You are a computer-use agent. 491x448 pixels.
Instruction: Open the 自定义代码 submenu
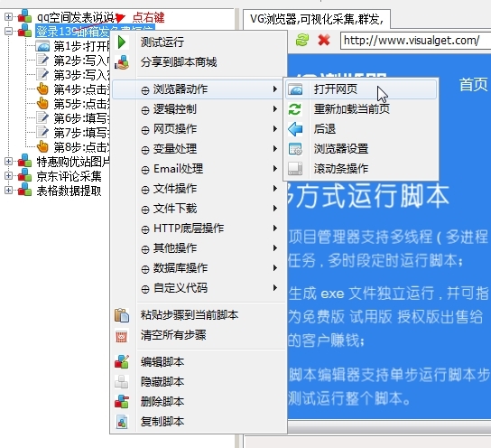199,288
